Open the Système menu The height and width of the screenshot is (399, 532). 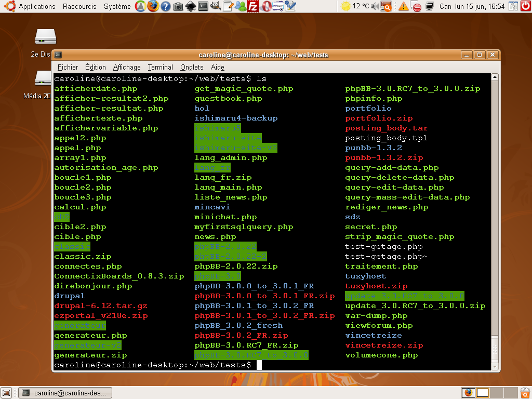click(x=117, y=6)
